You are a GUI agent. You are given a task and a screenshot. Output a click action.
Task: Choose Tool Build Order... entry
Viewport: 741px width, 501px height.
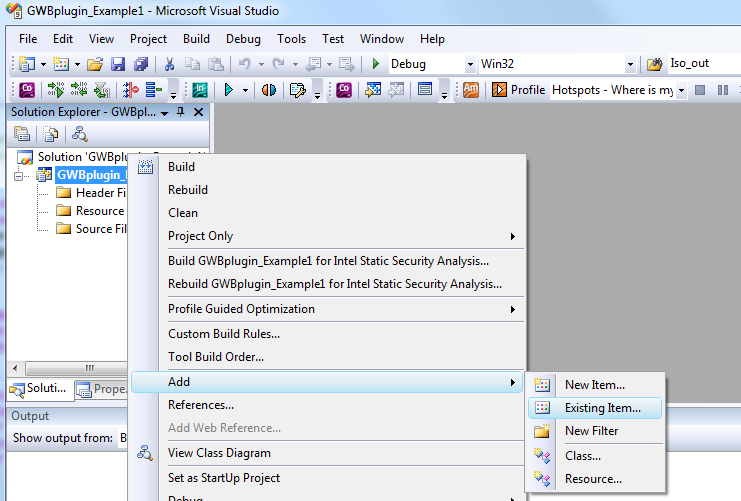click(x=327, y=357)
